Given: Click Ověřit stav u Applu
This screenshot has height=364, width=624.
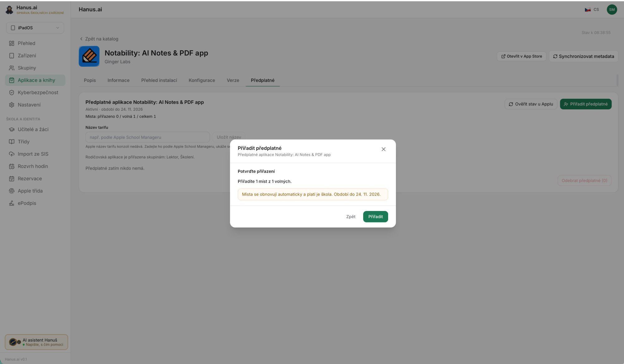Looking at the screenshot, I should pos(531,104).
